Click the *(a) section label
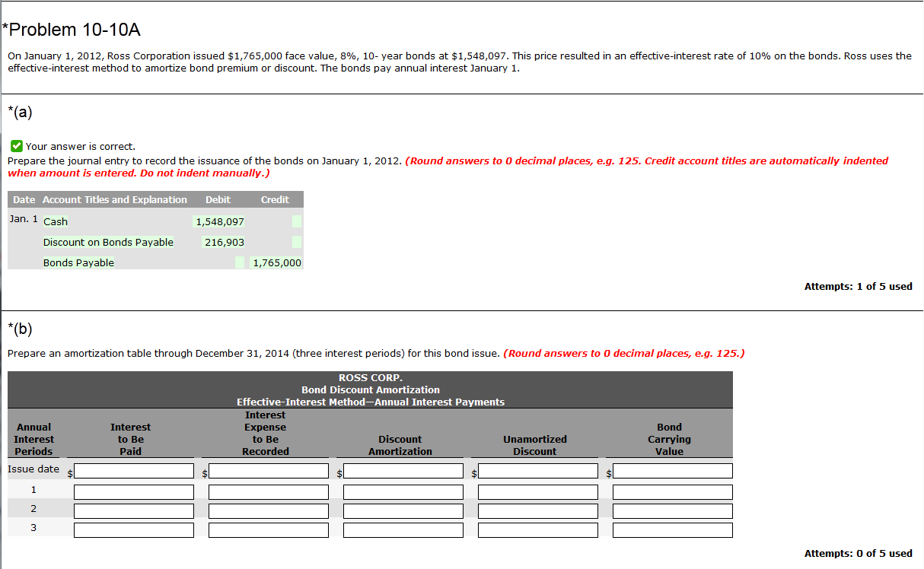The height and width of the screenshot is (569, 924). (x=20, y=112)
